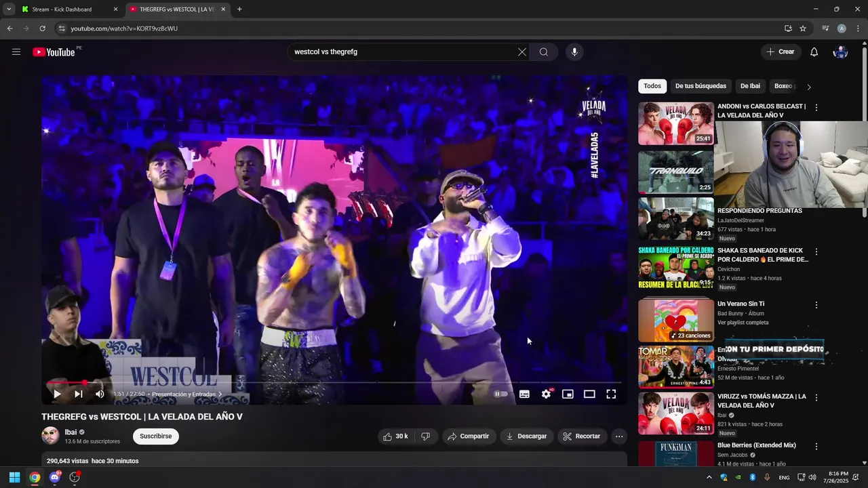This screenshot has width=868, height=488.
Task: Go to the YouTube home logo
Action: pos(54,52)
